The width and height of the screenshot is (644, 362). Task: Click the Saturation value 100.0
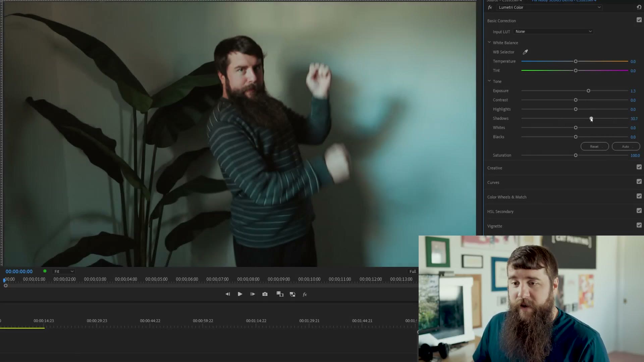tap(635, 156)
